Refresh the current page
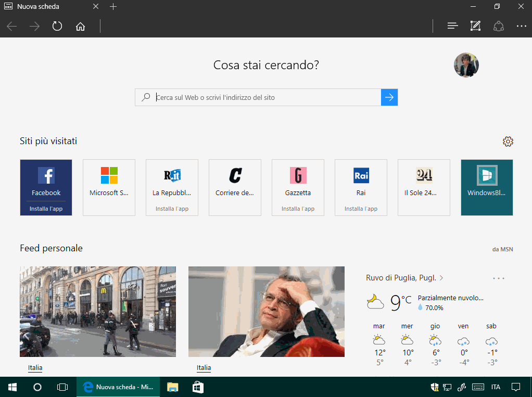The height and width of the screenshot is (397, 532). tap(57, 26)
